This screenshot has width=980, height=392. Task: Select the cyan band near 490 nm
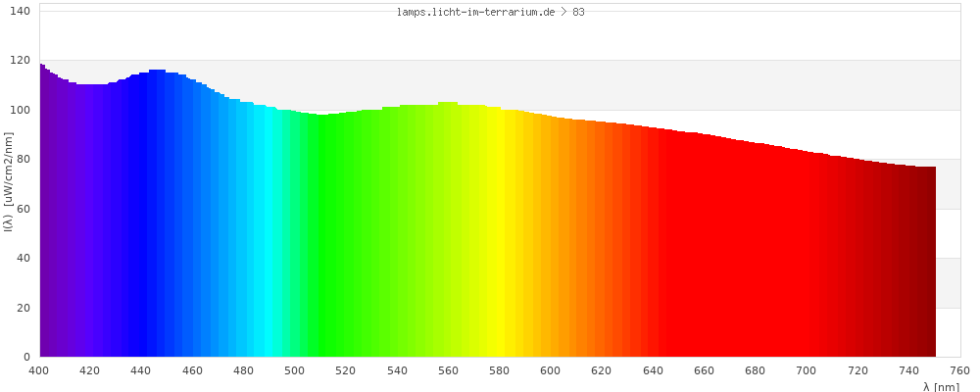[x=269, y=235]
